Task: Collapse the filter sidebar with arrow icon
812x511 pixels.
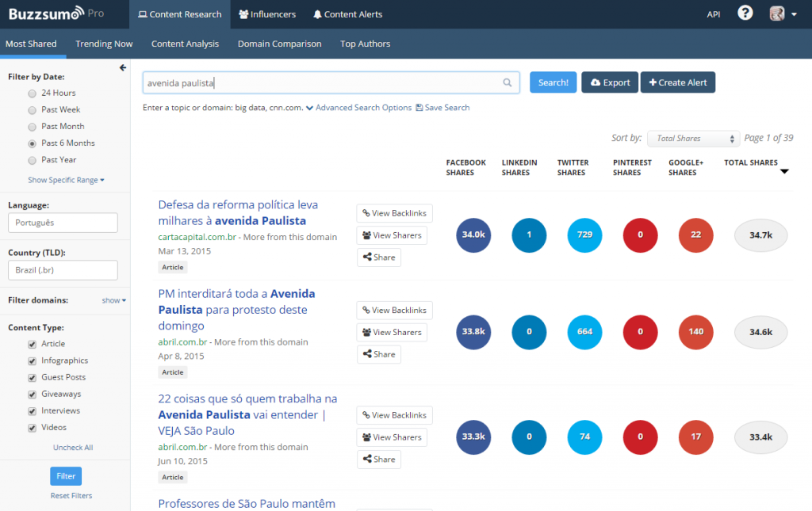Action: tap(123, 68)
